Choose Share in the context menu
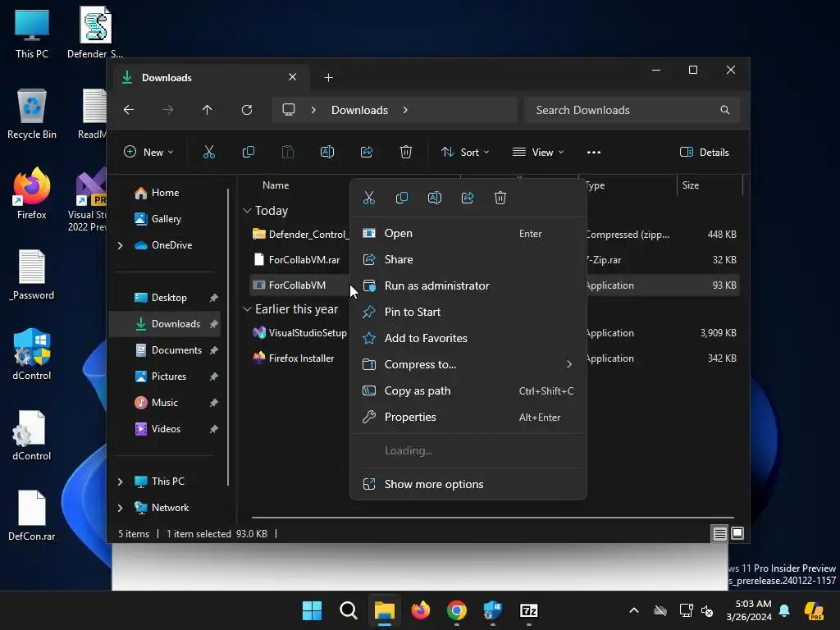 point(468,259)
